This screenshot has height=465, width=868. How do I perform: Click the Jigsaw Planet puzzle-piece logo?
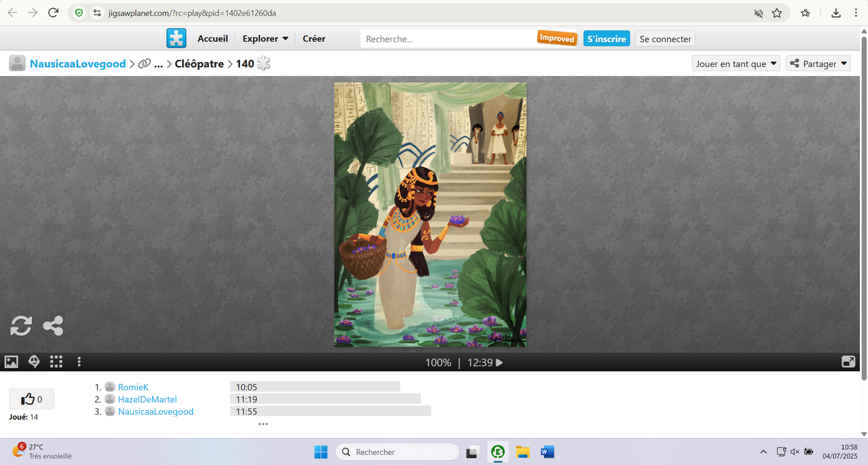pyautogui.click(x=176, y=39)
